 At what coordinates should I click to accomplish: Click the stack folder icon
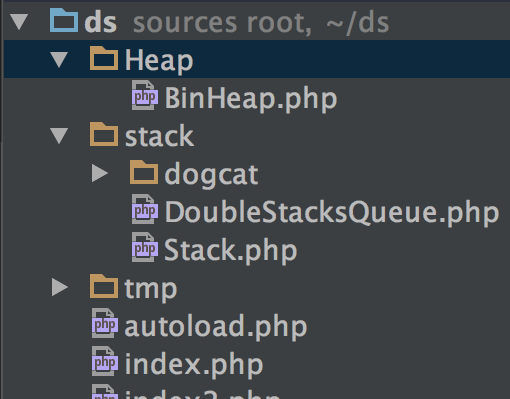click(104, 134)
